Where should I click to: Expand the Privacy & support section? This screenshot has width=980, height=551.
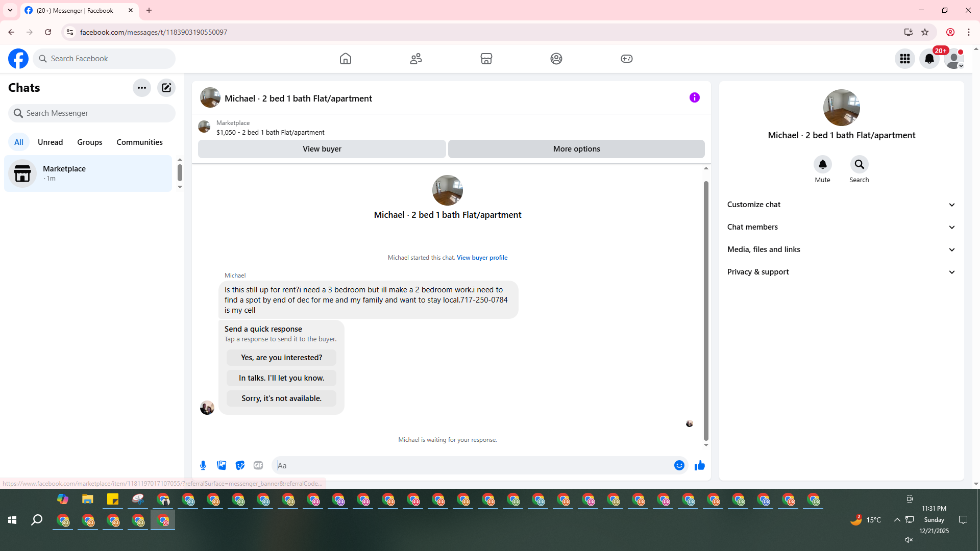pyautogui.click(x=842, y=272)
